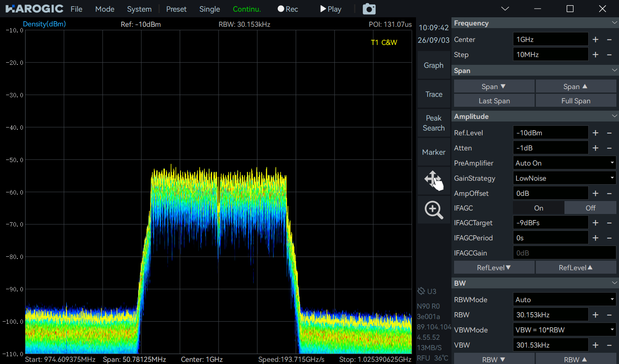Click the Step input field
This screenshot has height=364, width=619.
(x=551, y=54)
